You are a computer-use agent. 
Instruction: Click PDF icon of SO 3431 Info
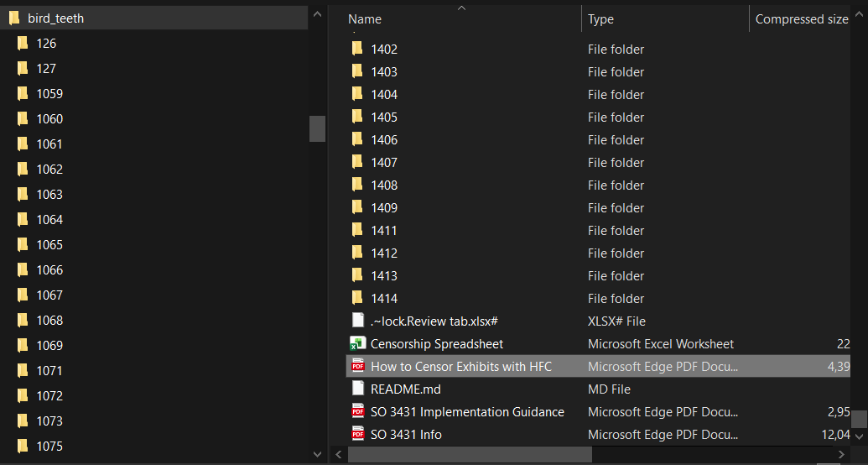(358, 434)
